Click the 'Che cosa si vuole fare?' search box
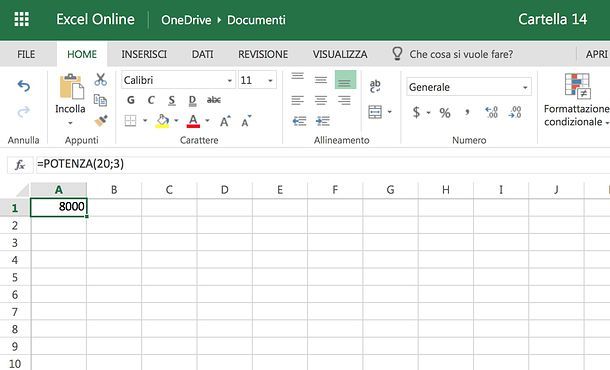The height and width of the screenshot is (370, 610). [x=461, y=54]
